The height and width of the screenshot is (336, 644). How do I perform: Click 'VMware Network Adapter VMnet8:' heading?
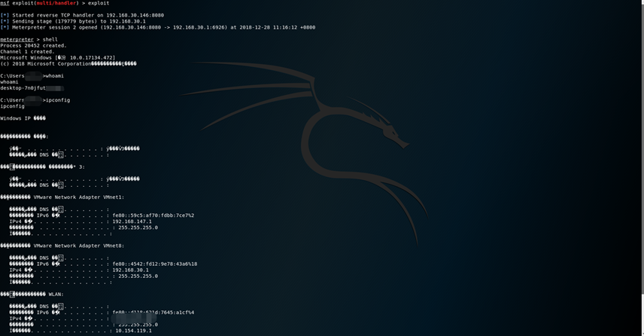(x=62, y=246)
